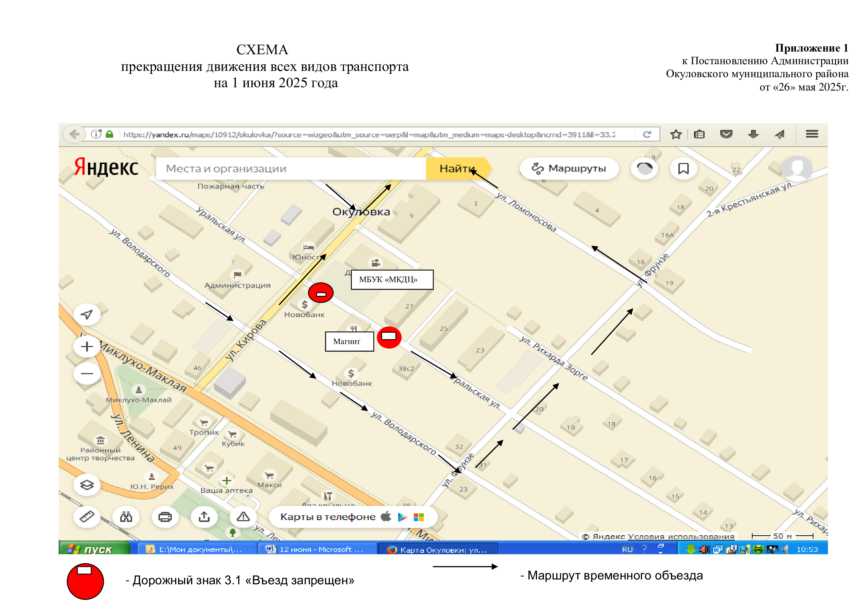Click the Районный центр творчества marker
868x614 pixels.
pyautogui.click(x=101, y=440)
